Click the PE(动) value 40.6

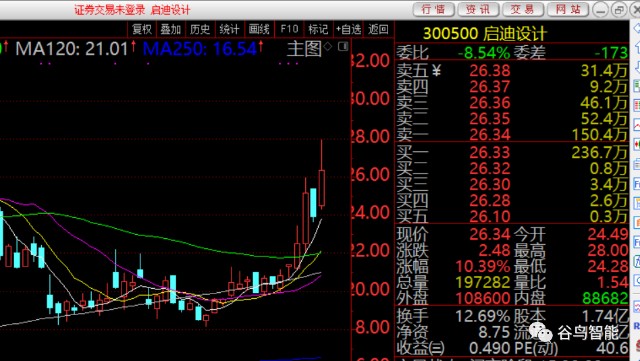tap(612, 348)
